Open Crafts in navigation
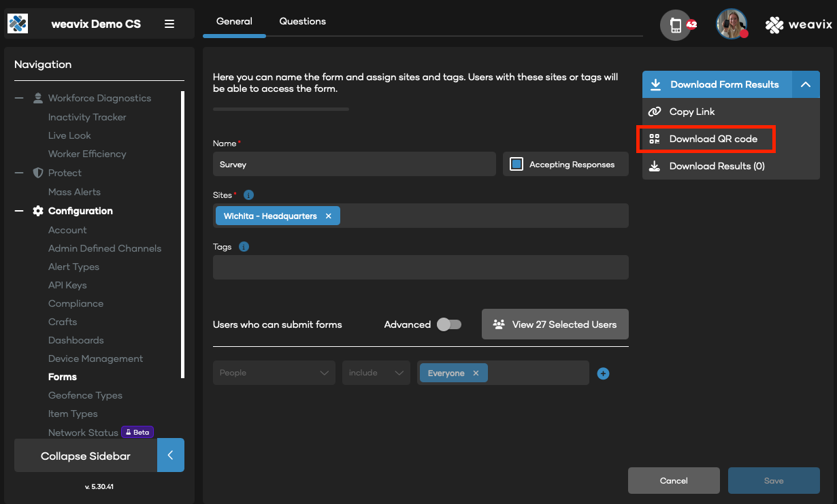Screen dimensions: 837x504 tap(63, 322)
